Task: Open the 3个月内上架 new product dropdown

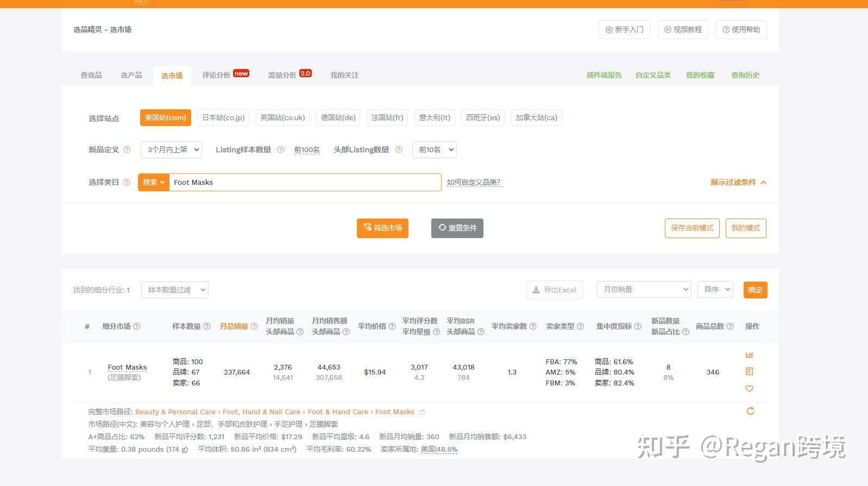Action: [x=171, y=149]
